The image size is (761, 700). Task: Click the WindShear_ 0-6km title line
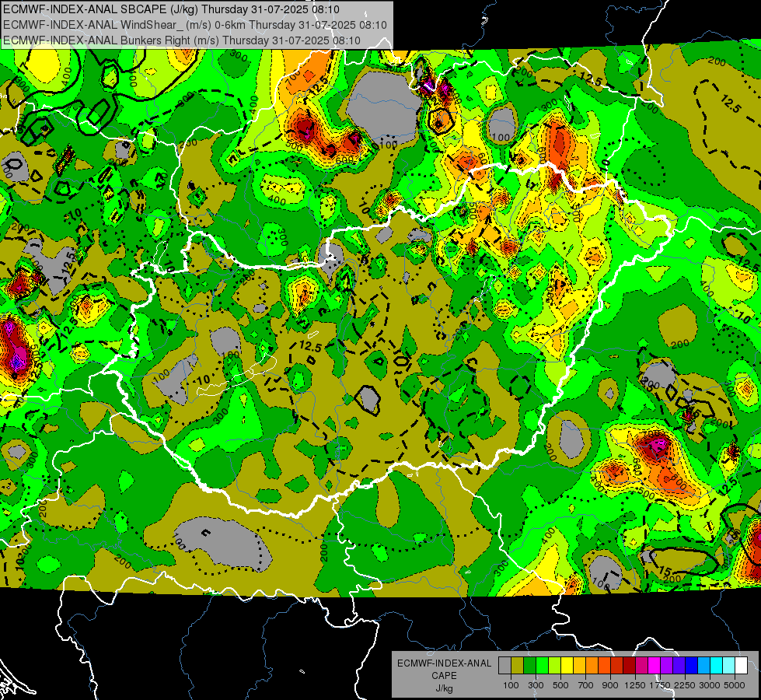click(194, 25)
